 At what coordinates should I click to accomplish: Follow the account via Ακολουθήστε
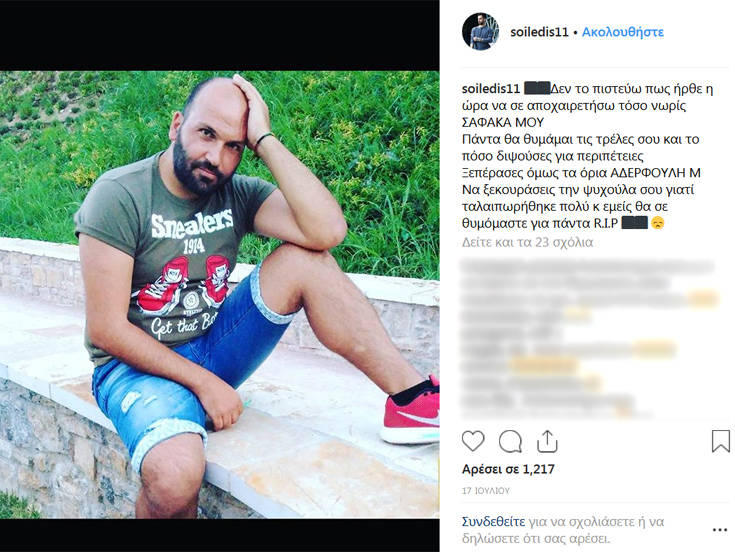click(622, 32)
